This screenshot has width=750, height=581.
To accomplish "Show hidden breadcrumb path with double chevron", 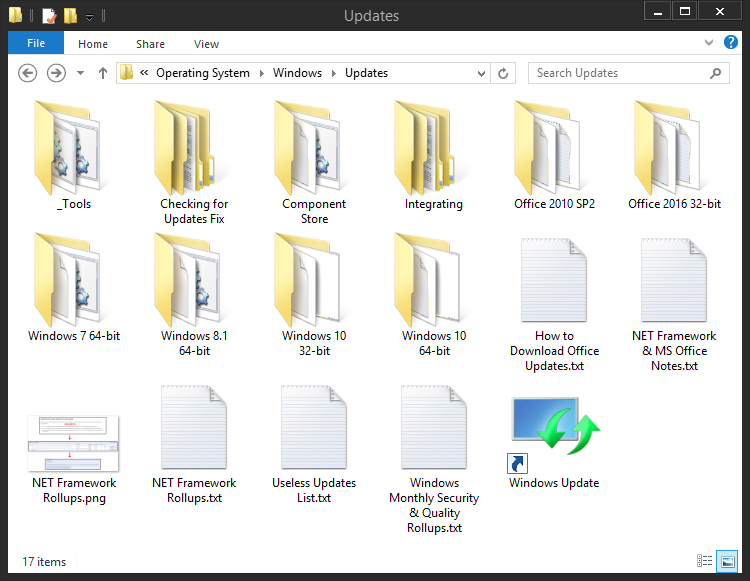I will 143,73.
